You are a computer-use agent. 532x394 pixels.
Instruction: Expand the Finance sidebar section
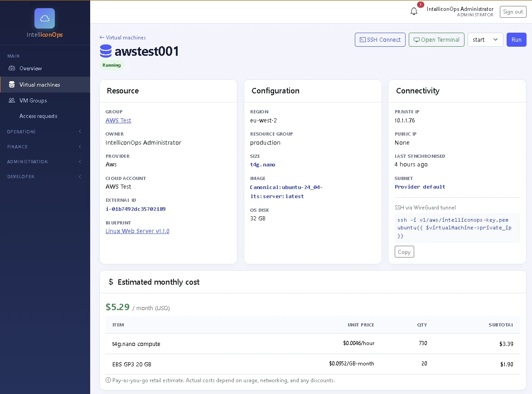(45, 146)
